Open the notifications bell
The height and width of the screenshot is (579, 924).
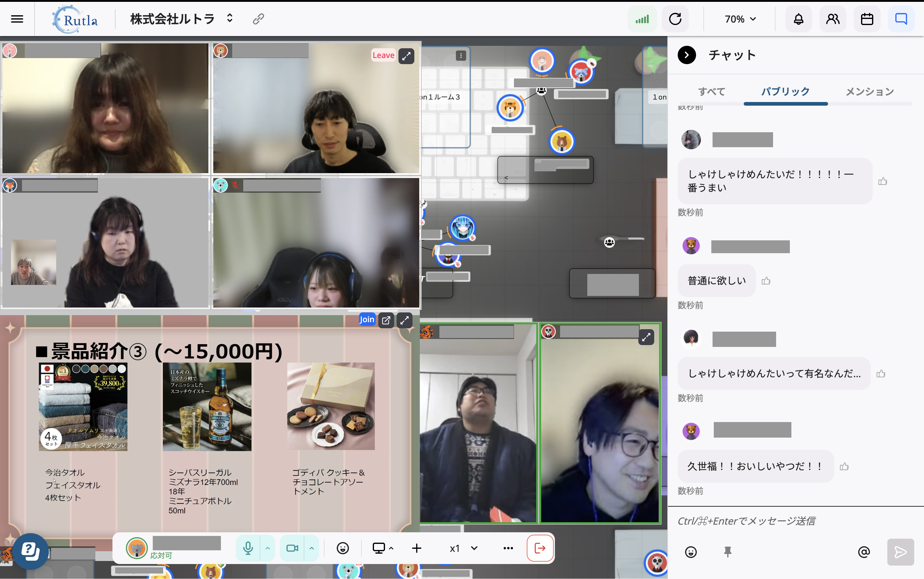point(798,19)
